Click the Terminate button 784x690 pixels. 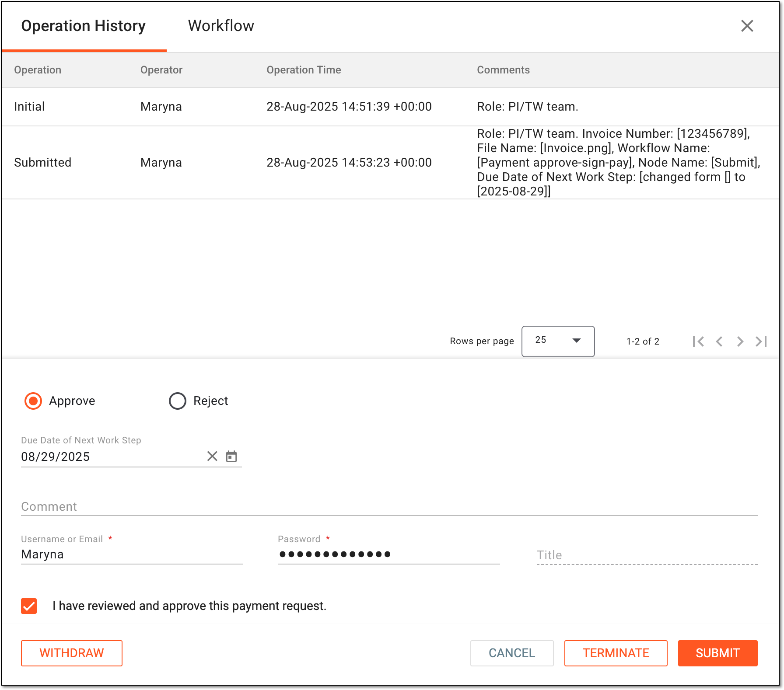click(x=616, y=653)
